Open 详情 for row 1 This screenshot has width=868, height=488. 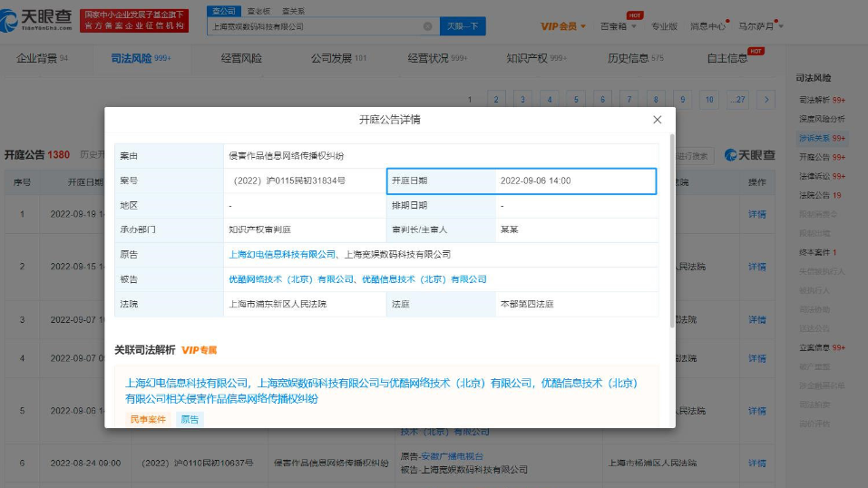coord(756,214)
